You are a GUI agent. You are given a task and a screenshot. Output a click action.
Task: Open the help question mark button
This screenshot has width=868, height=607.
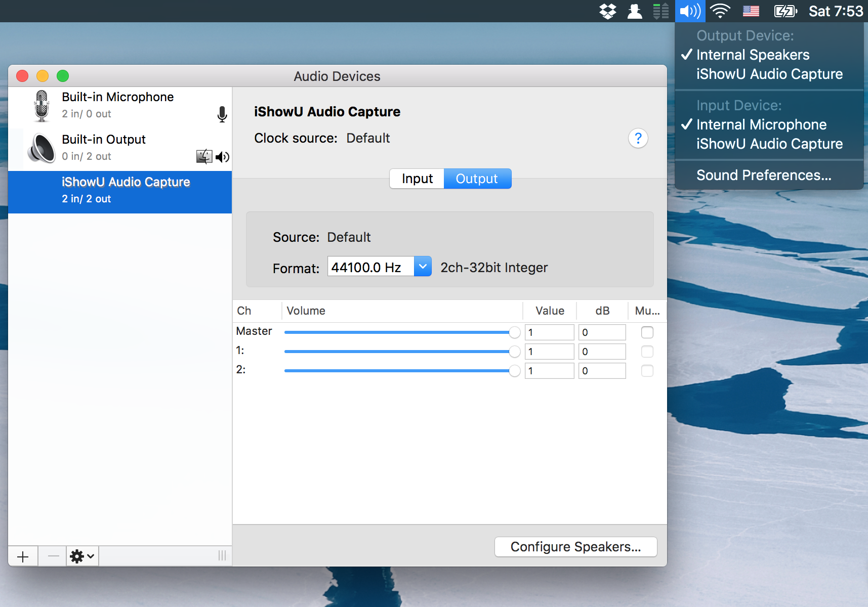[x=638, y=138]
